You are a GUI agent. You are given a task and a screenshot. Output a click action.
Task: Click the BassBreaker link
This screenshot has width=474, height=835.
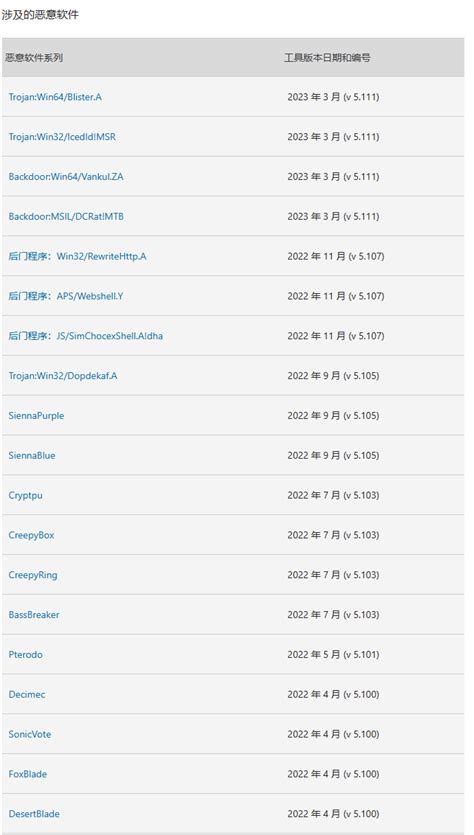click(x=34, y=615)
